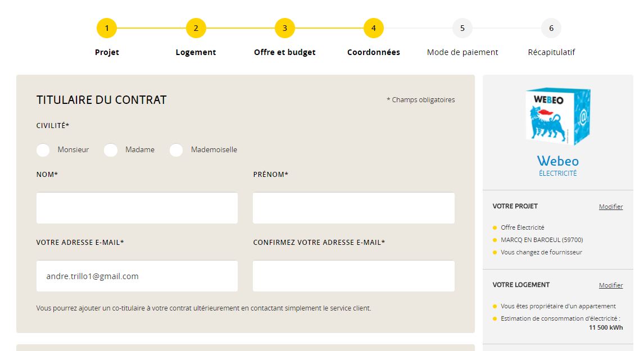Click the Webeo Électricité title

[558, 166]
